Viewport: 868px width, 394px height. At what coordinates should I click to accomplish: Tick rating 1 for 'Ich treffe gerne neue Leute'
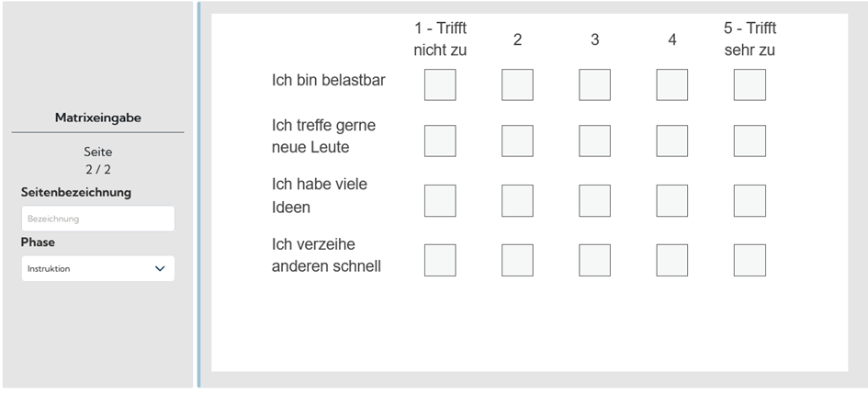[440, 141]
